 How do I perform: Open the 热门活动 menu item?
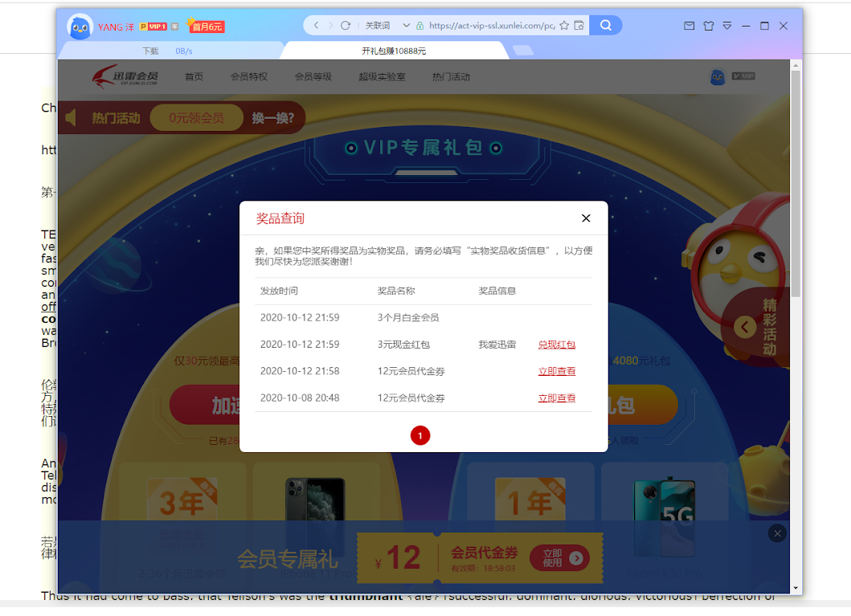coord(451,77)
